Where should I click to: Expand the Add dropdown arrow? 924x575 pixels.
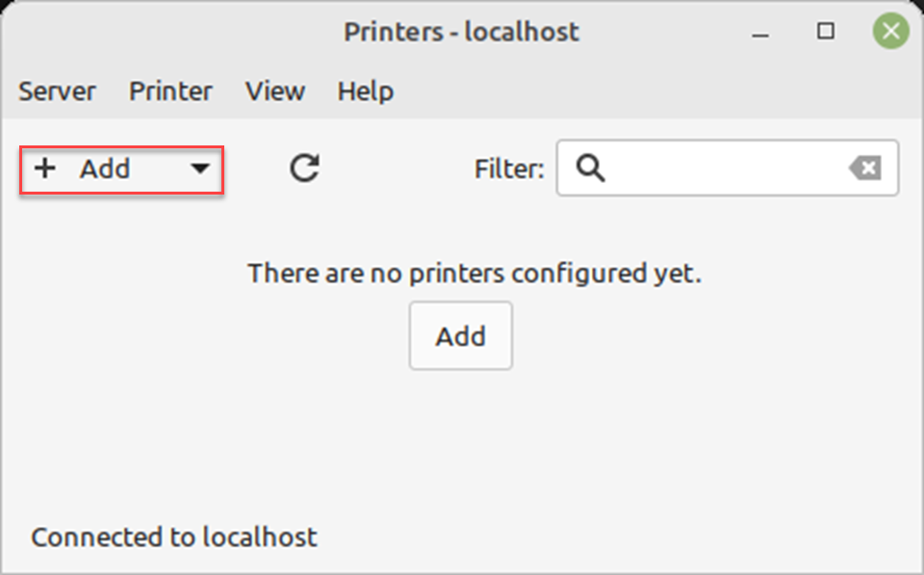(x=199, y=170)
